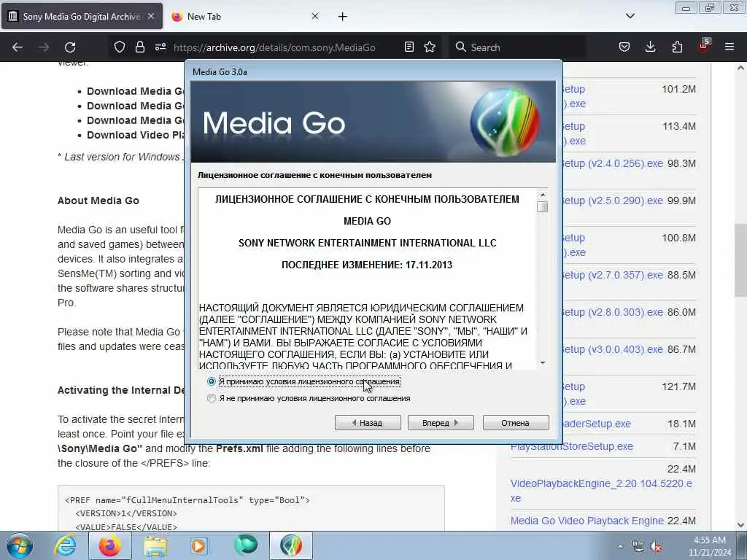Click the Download Video entry in bullet list
Viewport: 747px width, 560px height.
point(135,135)
